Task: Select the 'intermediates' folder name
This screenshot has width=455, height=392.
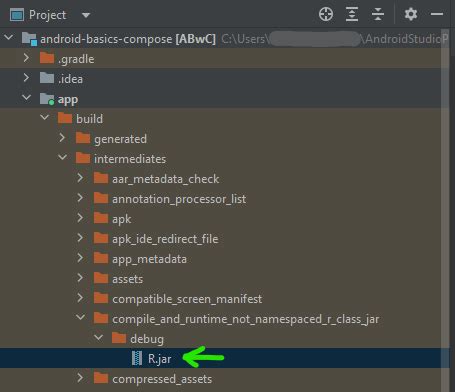Action: [x=130, y=159]
